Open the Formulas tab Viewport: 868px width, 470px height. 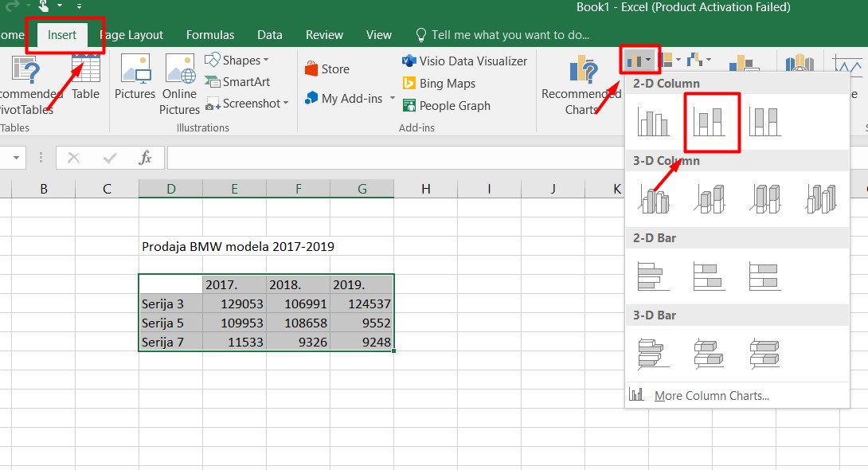209,35
